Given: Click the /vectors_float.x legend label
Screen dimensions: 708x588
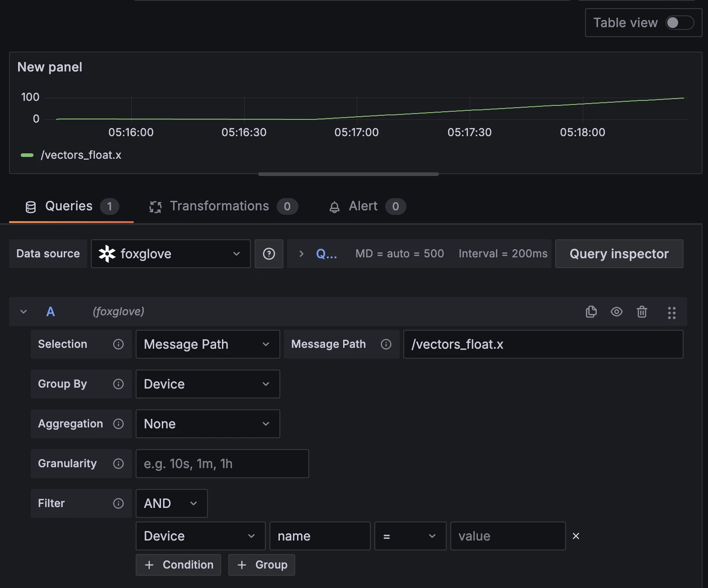Looking at the screenshot, I should [81, 155].
